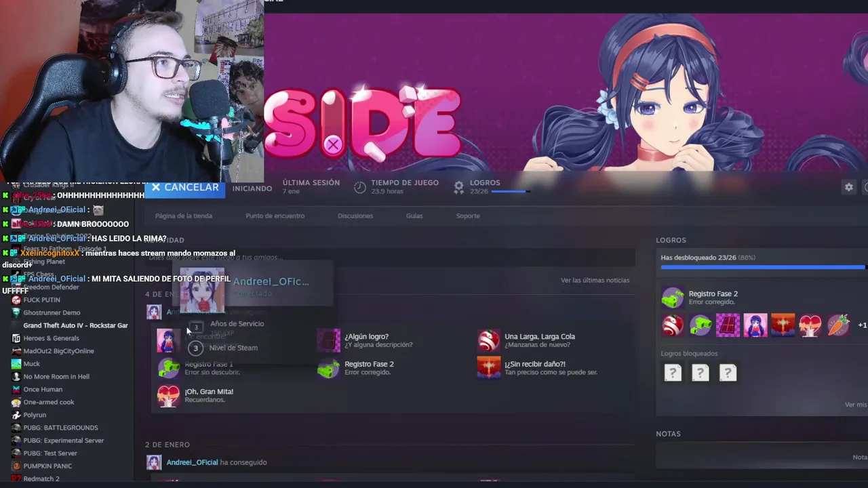Click the Logros icon in header

pyautogui.click(x=459, y=187)
